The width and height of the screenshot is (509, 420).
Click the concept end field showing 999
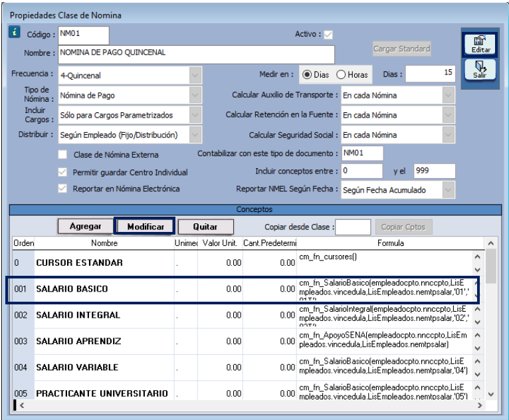pos(435,171)
